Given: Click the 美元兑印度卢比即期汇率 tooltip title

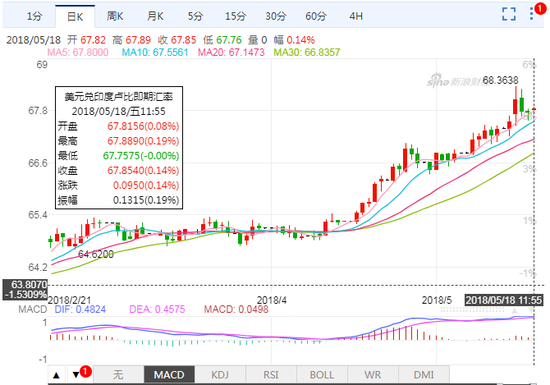Looking at the screenshot, I should (119, 96).
